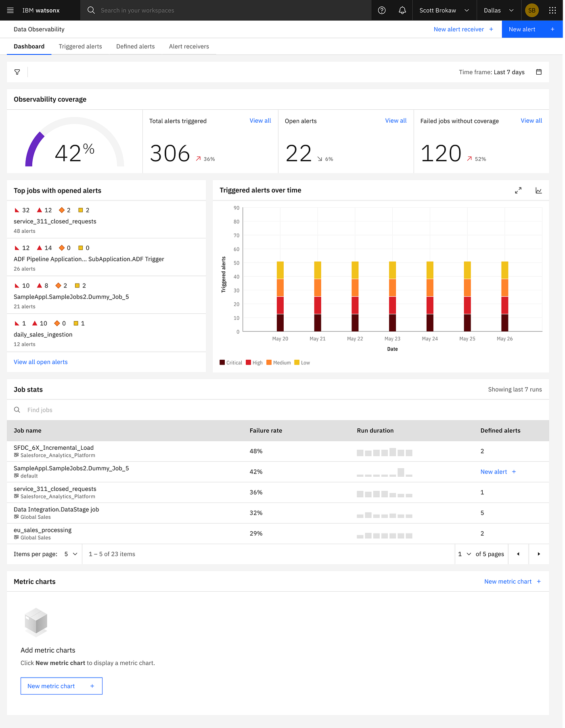Click high severity triangle for ADF Pipeline job
The height and width of the screenshot is (728, 565).
pos(40,248)
